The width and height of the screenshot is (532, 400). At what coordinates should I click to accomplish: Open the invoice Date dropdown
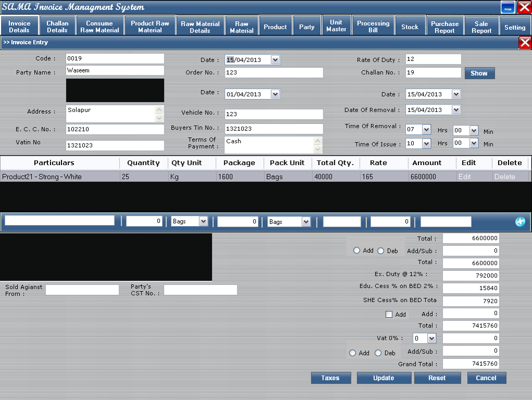pos(275,60)
